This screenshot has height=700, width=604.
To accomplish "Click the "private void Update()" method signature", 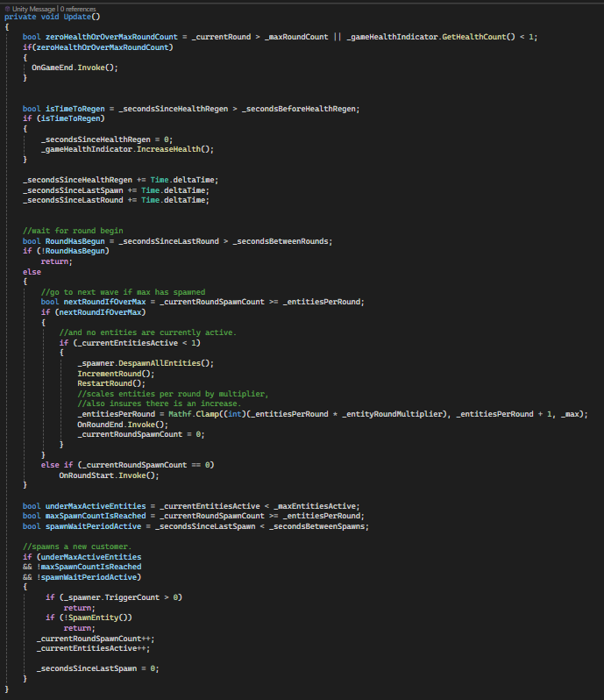I will pos(53,17).
